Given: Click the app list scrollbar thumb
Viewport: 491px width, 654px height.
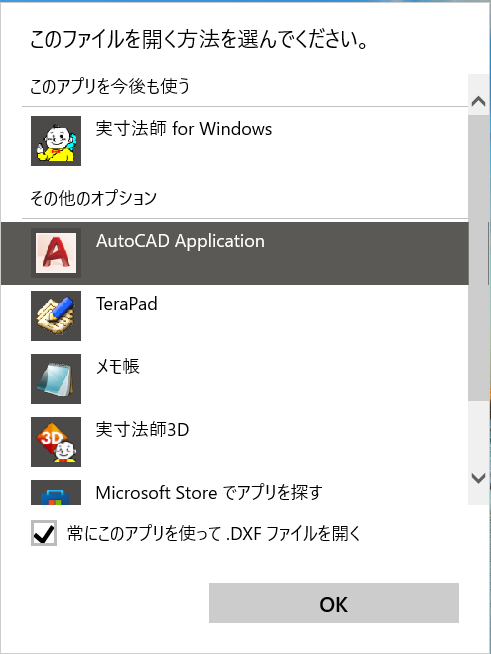Looking at the screenshot, I should point(478,258).
